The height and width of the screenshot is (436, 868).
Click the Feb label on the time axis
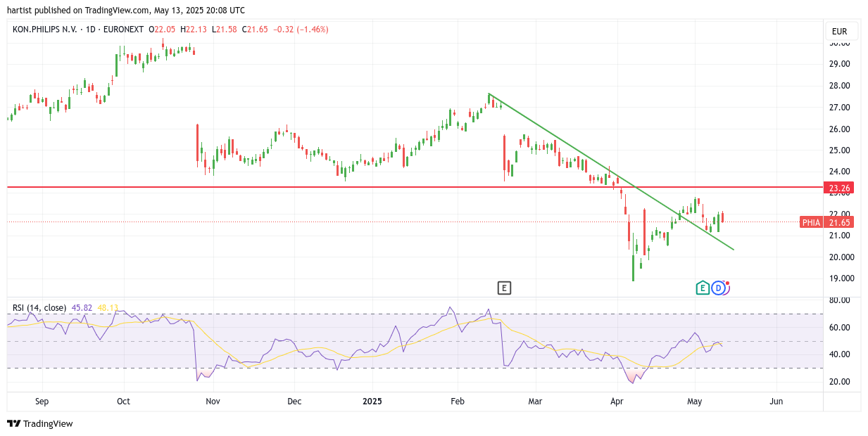pyautogui.click(x=458, y=402)
